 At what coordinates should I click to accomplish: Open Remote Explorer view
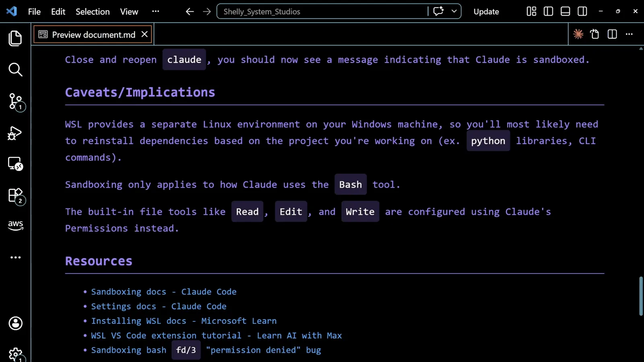coord(15,164)
